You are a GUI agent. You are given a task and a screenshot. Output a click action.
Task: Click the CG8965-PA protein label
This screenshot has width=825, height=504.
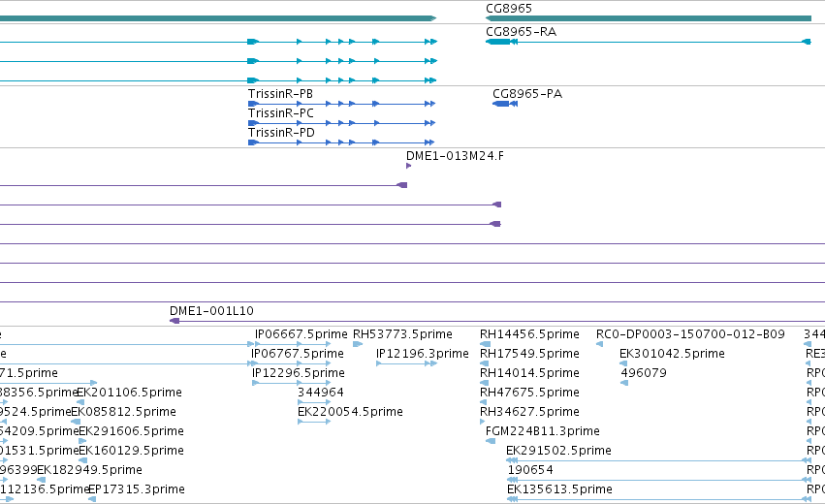[x=527, y=94]
